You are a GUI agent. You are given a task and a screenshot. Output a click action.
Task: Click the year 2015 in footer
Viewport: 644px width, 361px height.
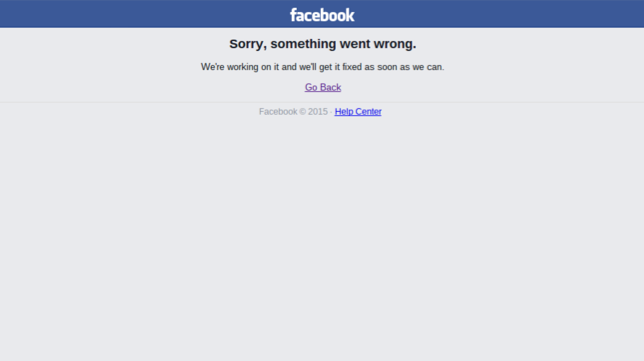click(318, 112)
